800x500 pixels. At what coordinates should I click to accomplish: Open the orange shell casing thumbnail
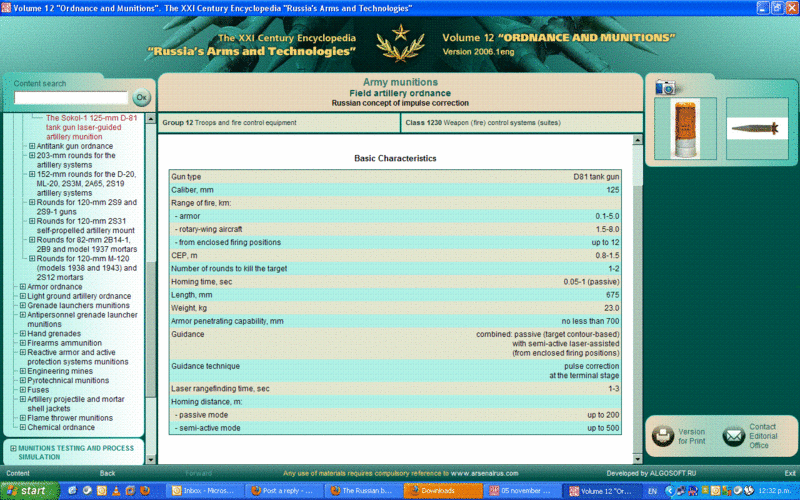point(685,129)
